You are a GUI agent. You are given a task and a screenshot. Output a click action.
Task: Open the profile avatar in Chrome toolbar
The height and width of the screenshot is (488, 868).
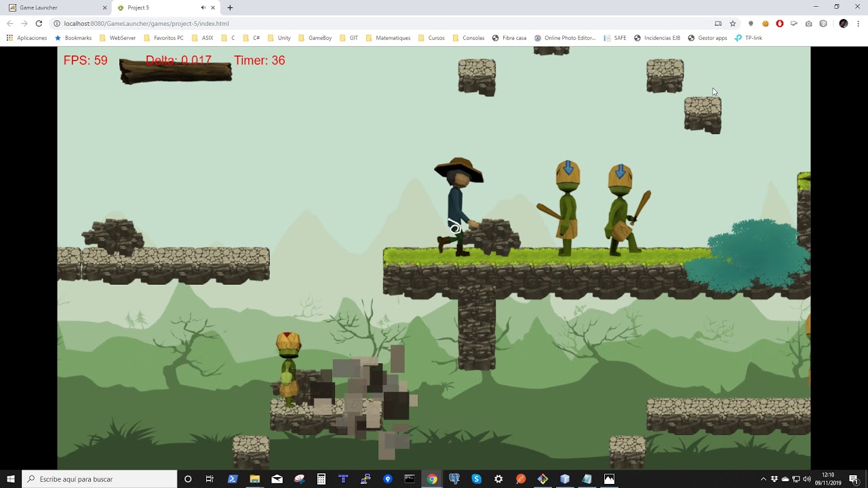843,23
